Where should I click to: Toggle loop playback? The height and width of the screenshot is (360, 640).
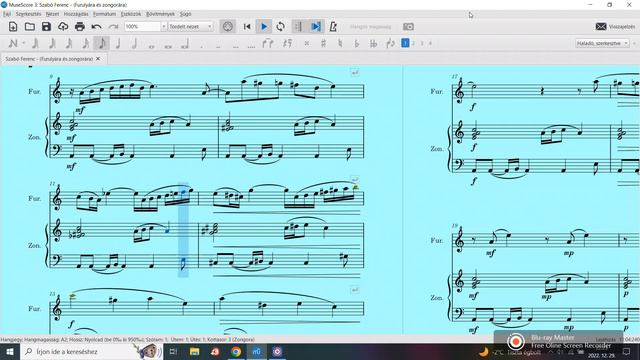coord(280,27)
